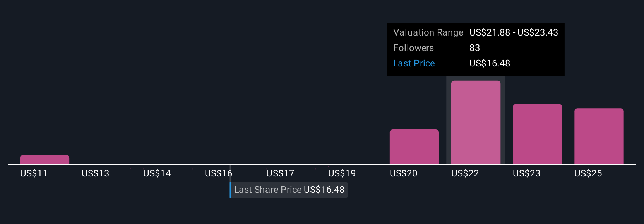Viewport: 644px width, 224px height.
Task: Click the US$14 axis label
Action: (157, 173)
